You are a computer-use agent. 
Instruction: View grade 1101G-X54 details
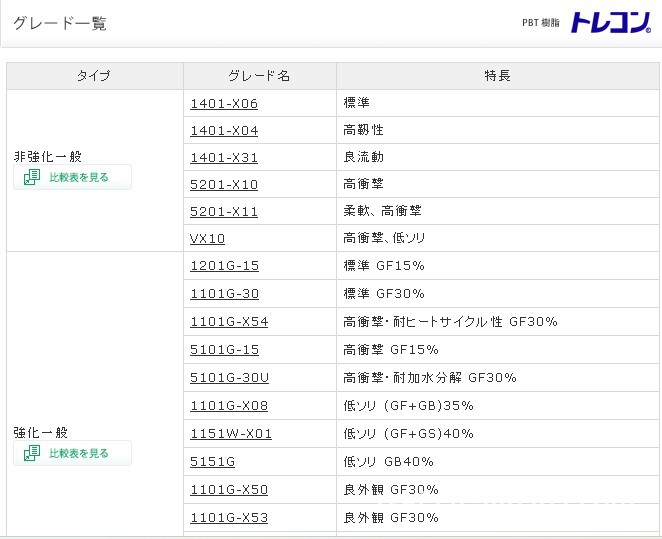point(229,321)
